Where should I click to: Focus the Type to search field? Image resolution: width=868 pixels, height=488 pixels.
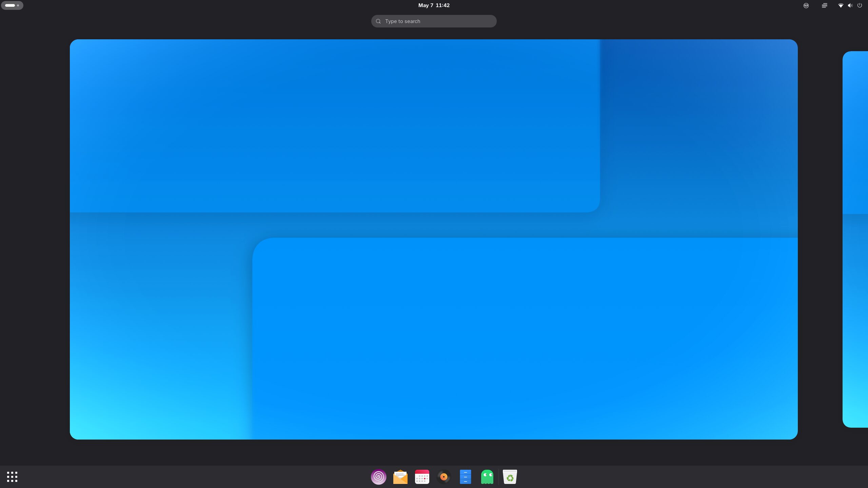(437, 21)
